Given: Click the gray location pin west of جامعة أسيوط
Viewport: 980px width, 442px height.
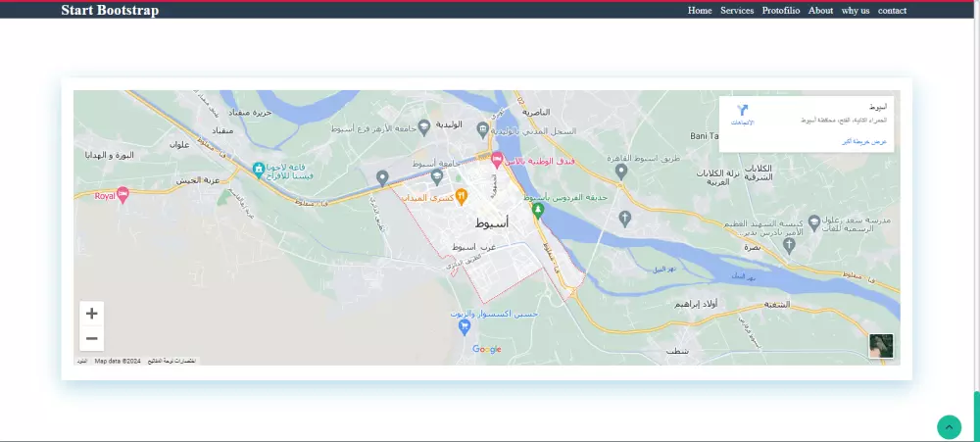Looking at the screenshot, I should tap(382, 177).
